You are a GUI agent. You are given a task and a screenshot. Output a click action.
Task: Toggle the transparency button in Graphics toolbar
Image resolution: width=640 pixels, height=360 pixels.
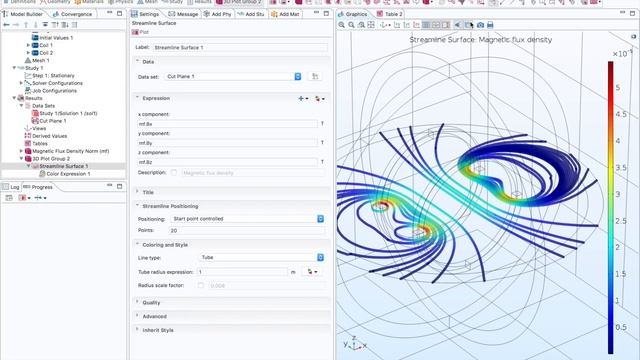pos(468,25)
